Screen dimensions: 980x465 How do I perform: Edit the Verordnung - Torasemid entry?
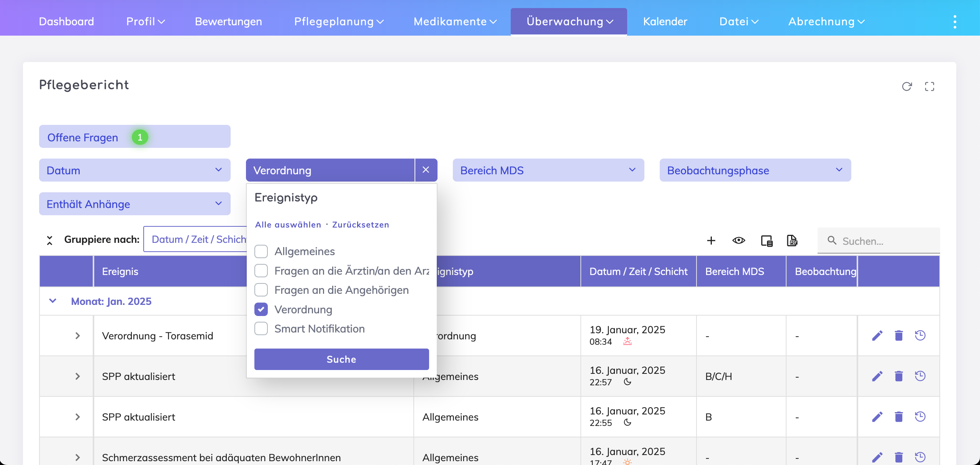point(877,336)
